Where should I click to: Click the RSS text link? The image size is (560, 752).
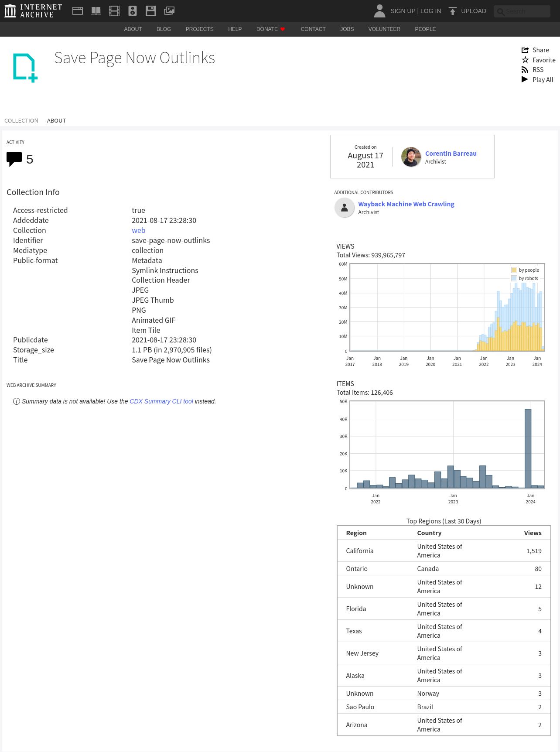click(538, 70)
